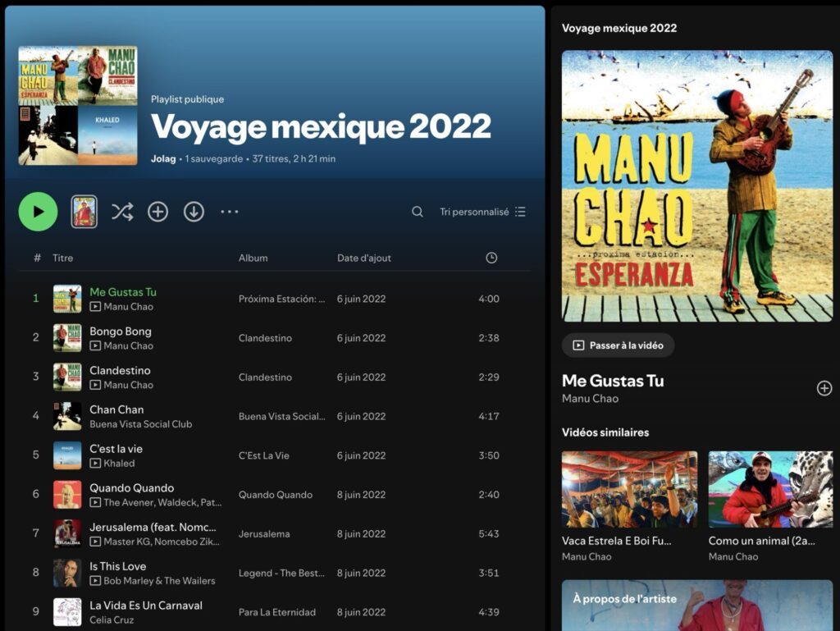Viewport: 840px width, 631px height.
Task: Click the La Vida Es Un Carnaval cover thumbnail
Action: [67, 611]
